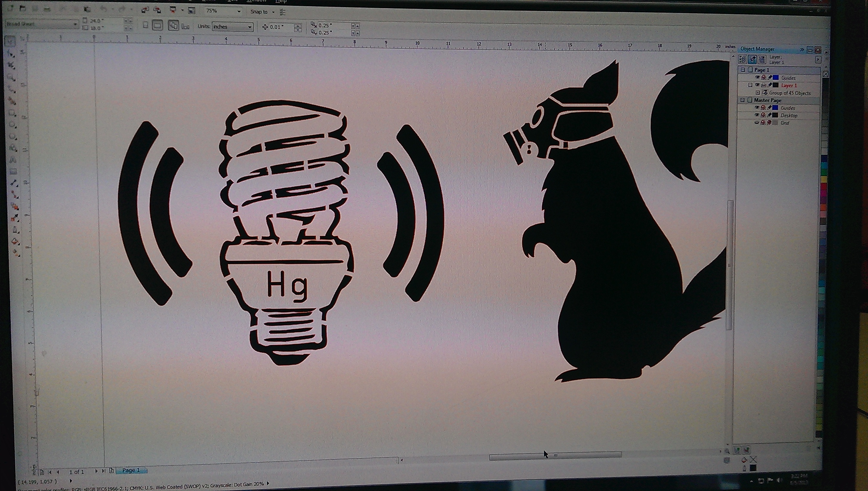Click the Paste icon
Image resolution: width=868 pixels, height=491 pixels.
(x=87, y=9)
